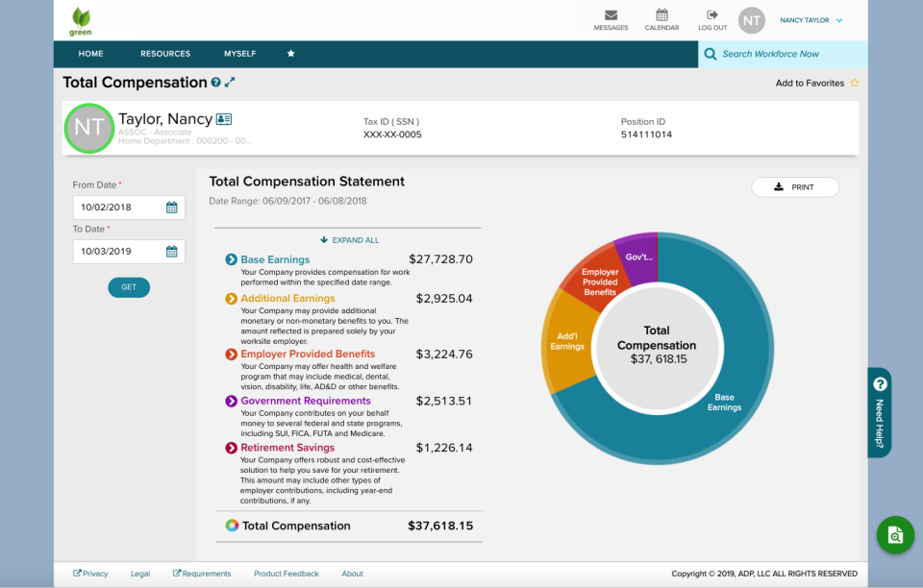Click the To Date input field

[129, 252]
